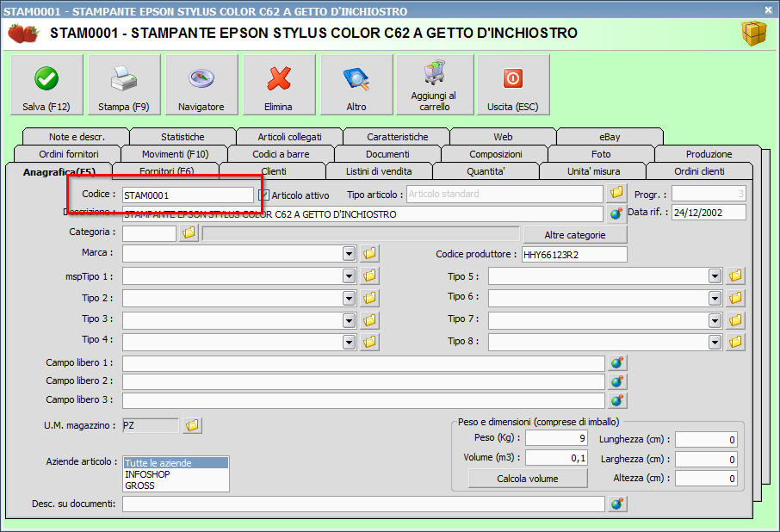Click the Lunghezza (cm) input field
780x532 pixels.
(706, 440)
